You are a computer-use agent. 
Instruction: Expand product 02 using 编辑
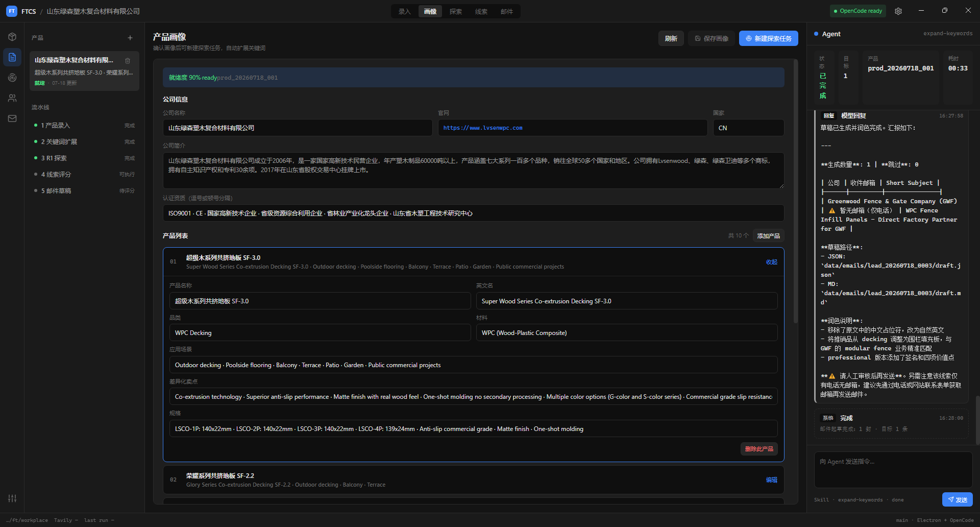(772, 480)
